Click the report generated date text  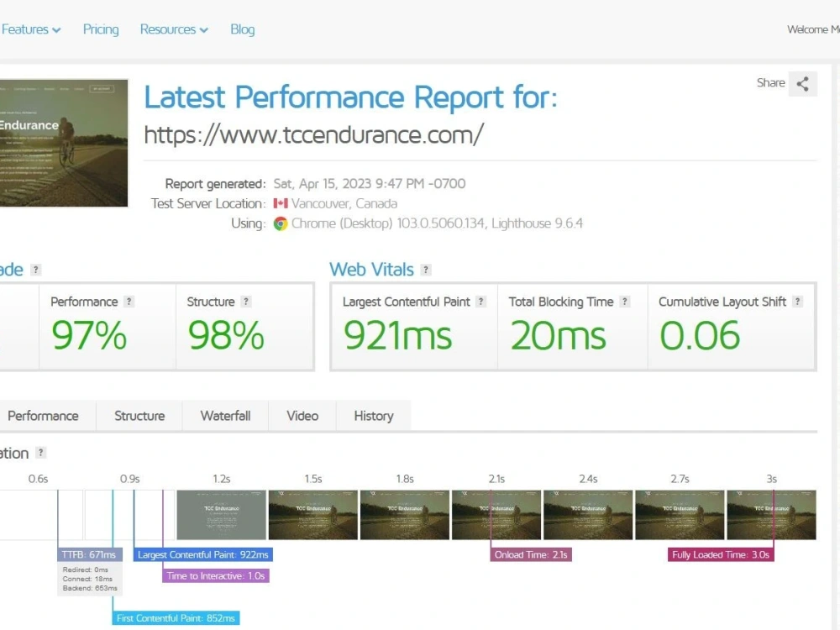pyautogui.click(x=369, y=184)
